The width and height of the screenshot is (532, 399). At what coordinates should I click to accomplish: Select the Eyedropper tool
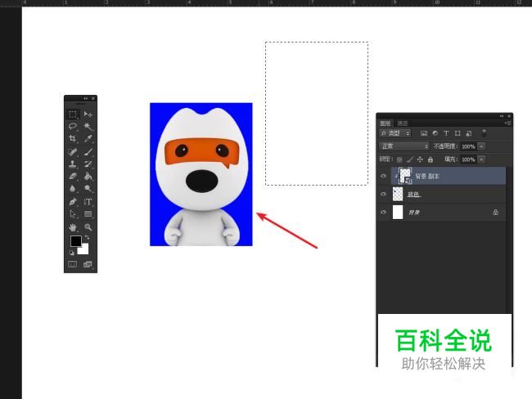point(88,139)
